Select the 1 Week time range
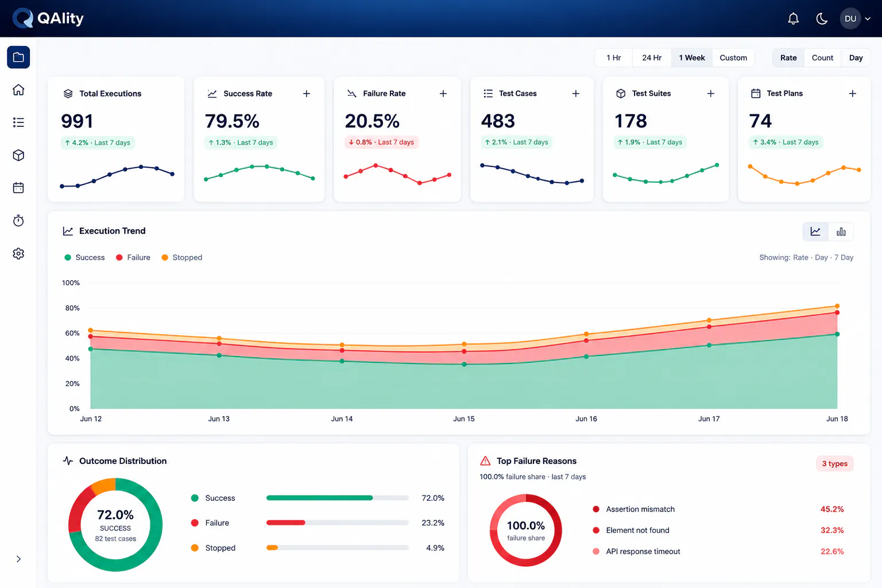 tap(692, 57)
